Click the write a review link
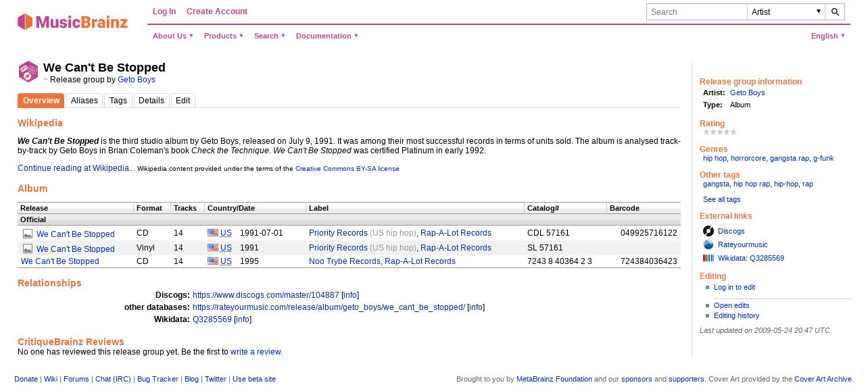The width and height of the screenshot is (868, 389). click(x=256, y=352)
